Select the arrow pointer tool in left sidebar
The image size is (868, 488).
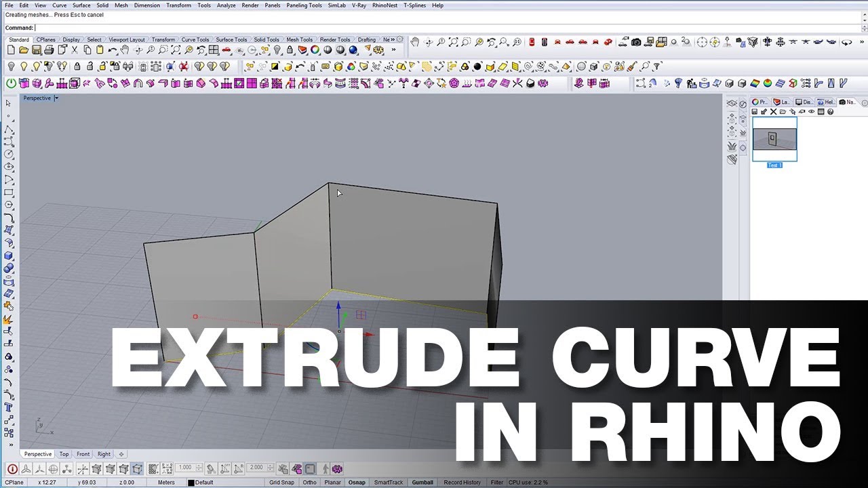tap(8, 103)
